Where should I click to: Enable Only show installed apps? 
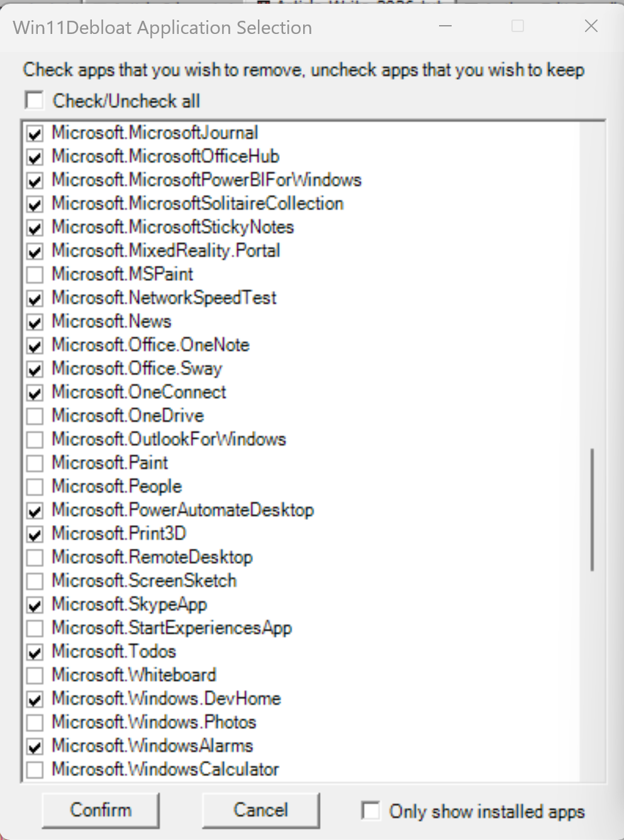(370, 810)
